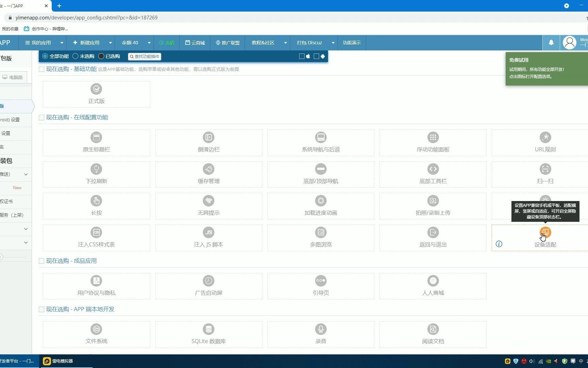Open the 创作中心 bookmark

46,29
